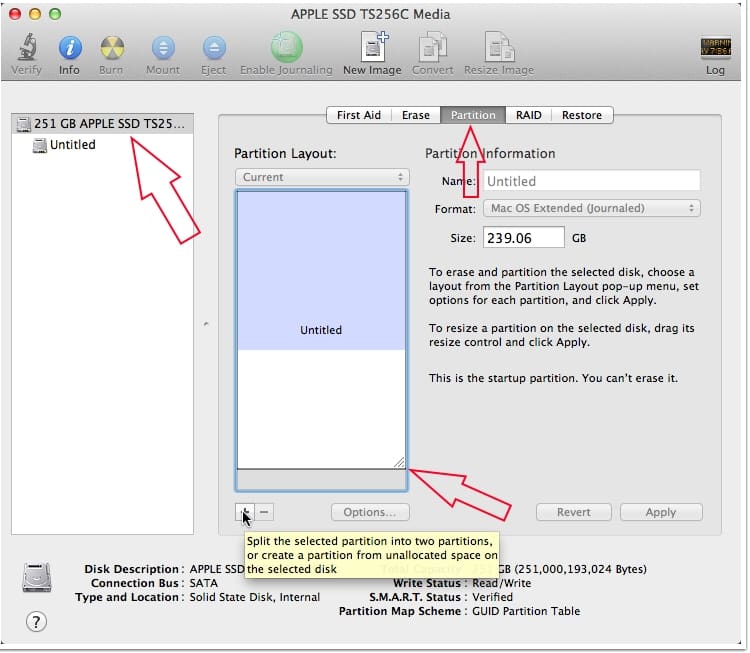Image resolution: width=750 pixels, height=653 pixels.
Task: Click the Enable Journaling icon
Action: click(287, 47)
